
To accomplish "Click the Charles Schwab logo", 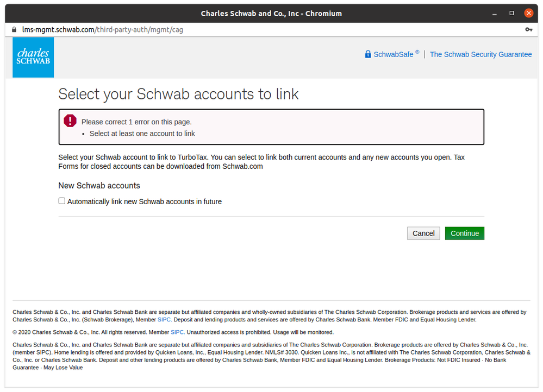I will pyautogui.click(x=33, y=57).
